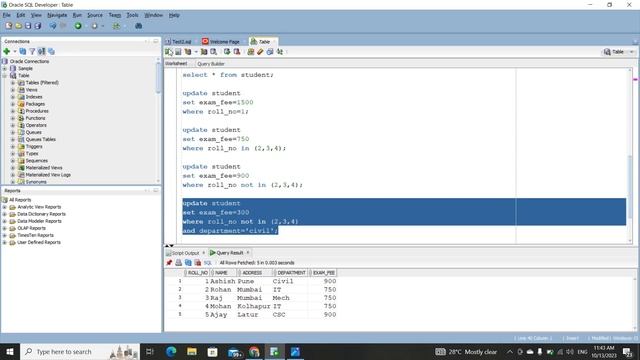Click the Rollback icon in worksheet toolbar

(x=236, y=52)
